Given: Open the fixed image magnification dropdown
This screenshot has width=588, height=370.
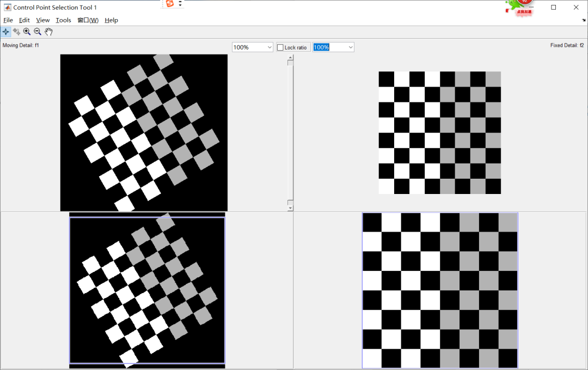Looking at the screenshot, I should [350, 47].
